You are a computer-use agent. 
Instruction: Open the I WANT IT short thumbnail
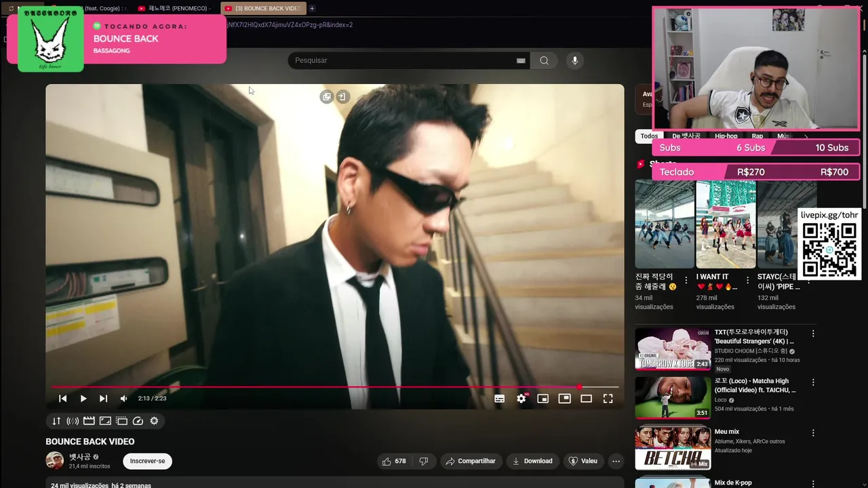click(726, 224)
